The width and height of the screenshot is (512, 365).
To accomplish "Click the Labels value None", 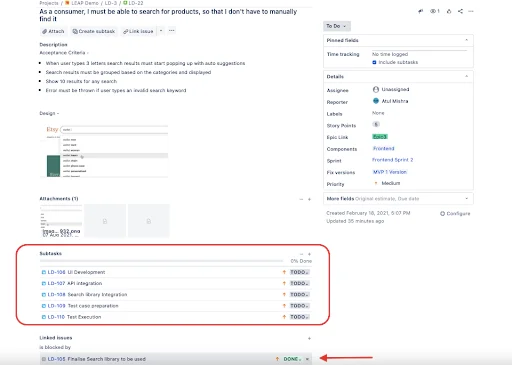I will click(x=378, y=113).
